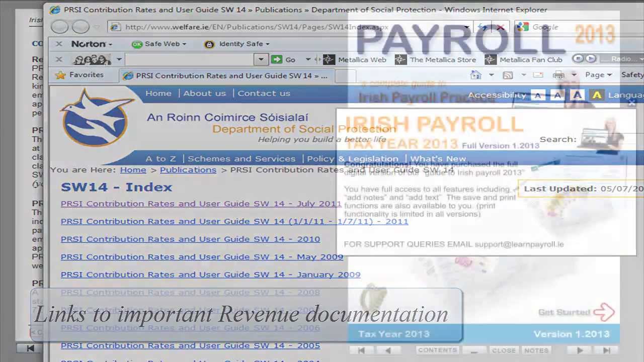Expand the Go button options arrow
This screenshot has width=644, height=362.
(x=308, y=59)
